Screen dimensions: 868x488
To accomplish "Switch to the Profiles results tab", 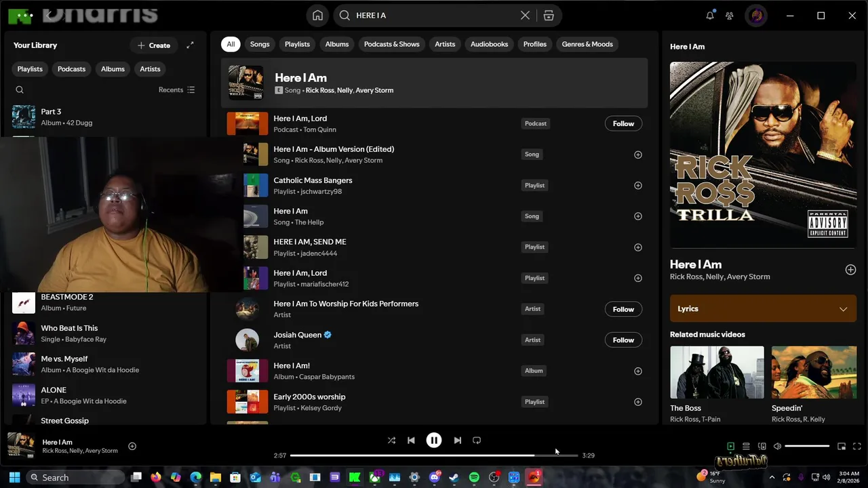I will 535,44.
